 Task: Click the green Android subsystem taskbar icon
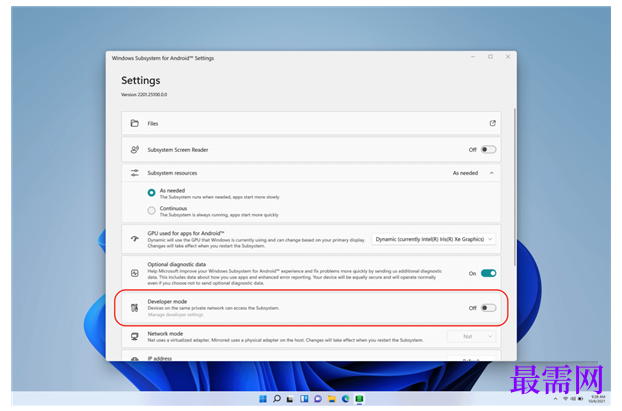(x=359, y=399)
